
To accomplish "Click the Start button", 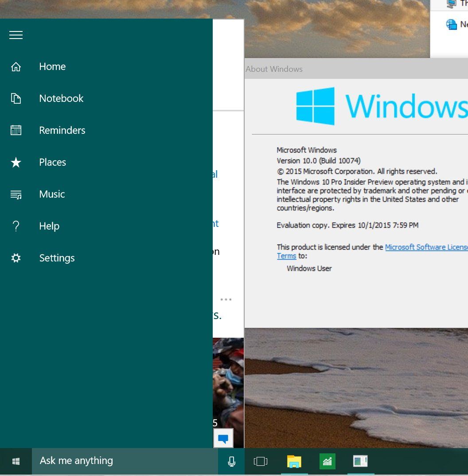I will 16,461.
